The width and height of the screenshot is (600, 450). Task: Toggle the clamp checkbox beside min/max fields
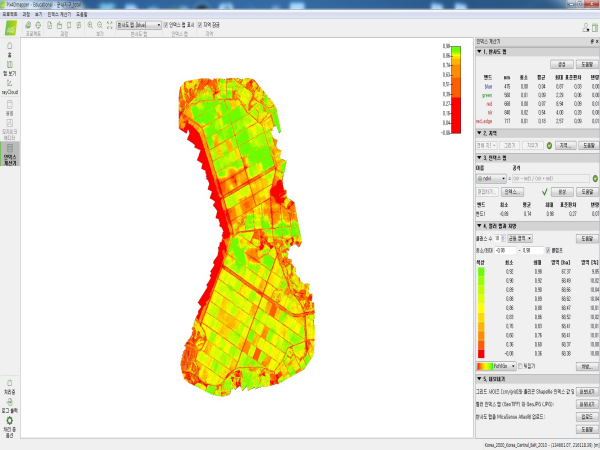[548, 250]
